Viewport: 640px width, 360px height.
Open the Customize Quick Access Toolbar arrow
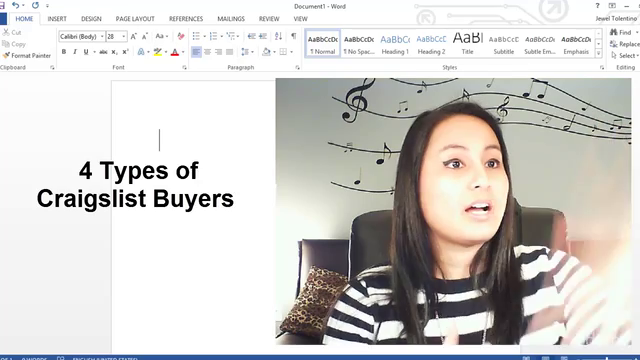47,6
